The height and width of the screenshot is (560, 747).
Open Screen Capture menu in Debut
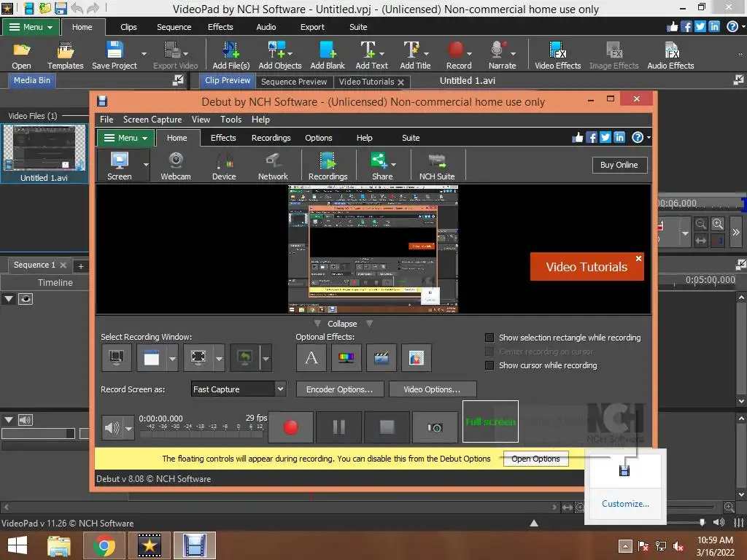(152, 120)
